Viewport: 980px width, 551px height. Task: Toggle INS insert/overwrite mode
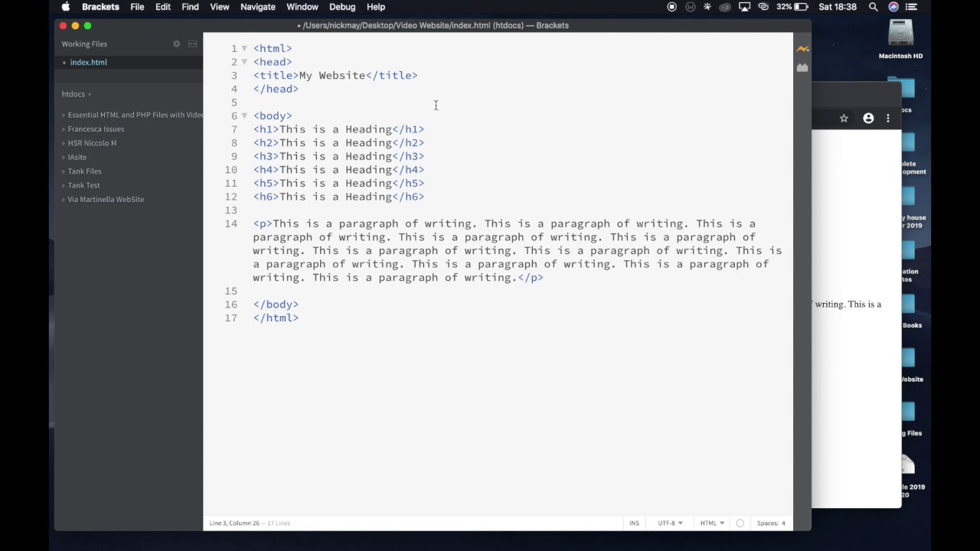pyautogui.click(x=634, y=523)
